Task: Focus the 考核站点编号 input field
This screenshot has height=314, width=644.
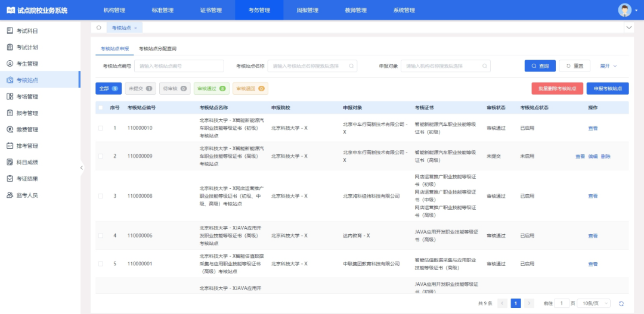Action: (x=179, y=66)
